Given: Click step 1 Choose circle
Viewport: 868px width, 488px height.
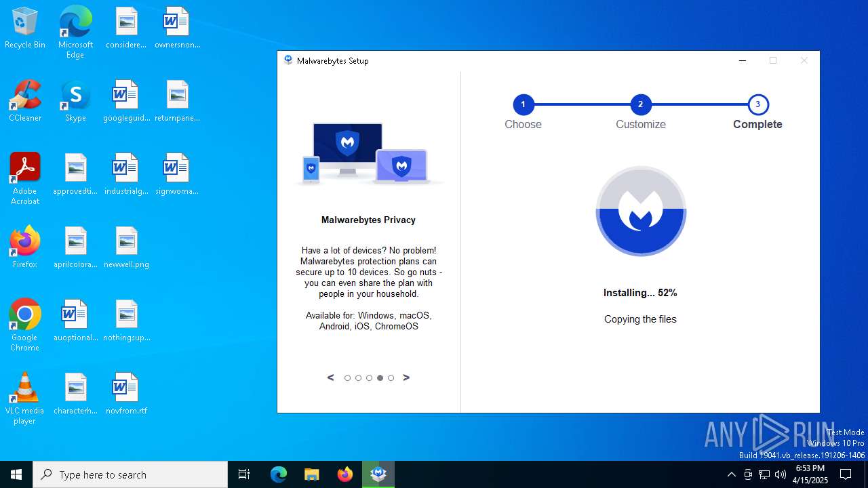Looking at the screenshot, I should (524, 104).
